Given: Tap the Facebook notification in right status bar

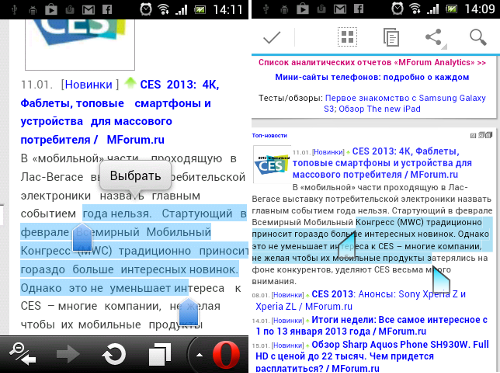Looking at the screenshot, I should click(359, 9).
